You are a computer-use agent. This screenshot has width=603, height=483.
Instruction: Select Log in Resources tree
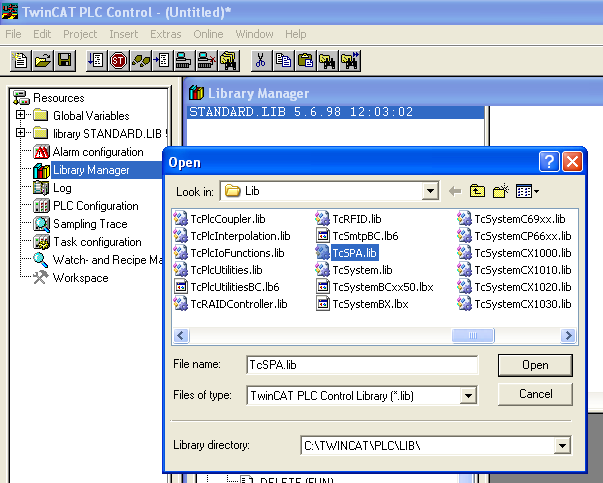tap(62, 188)
